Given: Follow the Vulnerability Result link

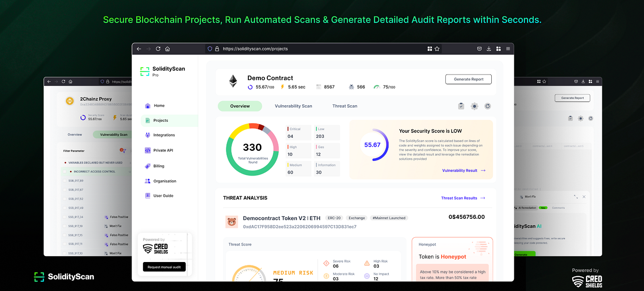Looking at the screenshot, I should point(464,171).
